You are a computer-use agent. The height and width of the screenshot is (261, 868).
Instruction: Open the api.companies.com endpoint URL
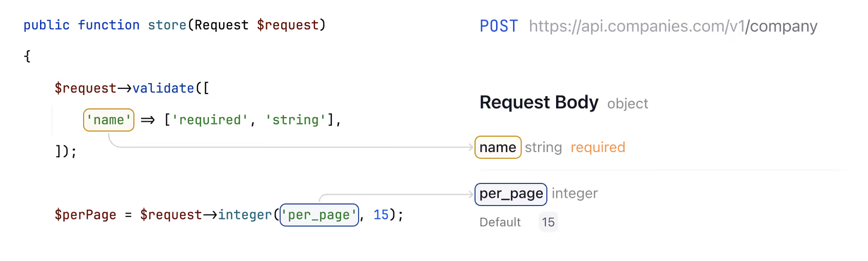pos(673,26)
